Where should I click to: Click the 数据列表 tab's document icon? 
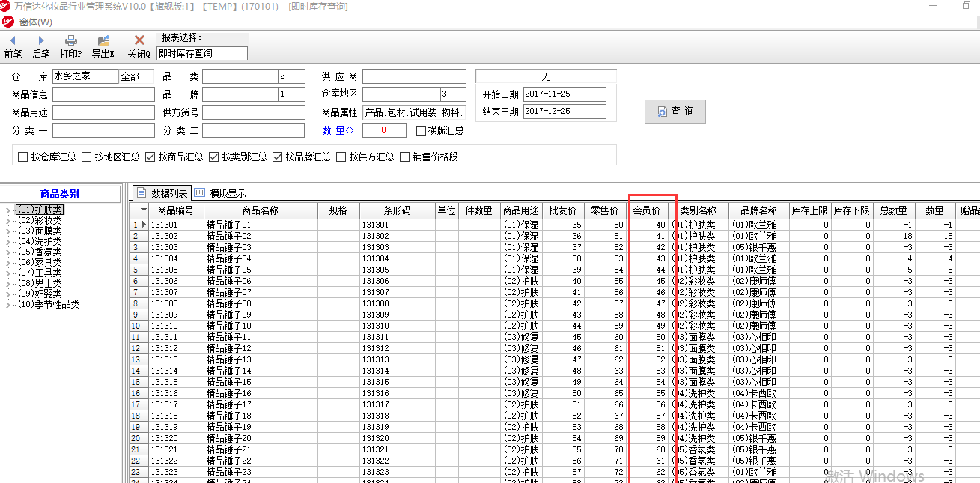141,193
